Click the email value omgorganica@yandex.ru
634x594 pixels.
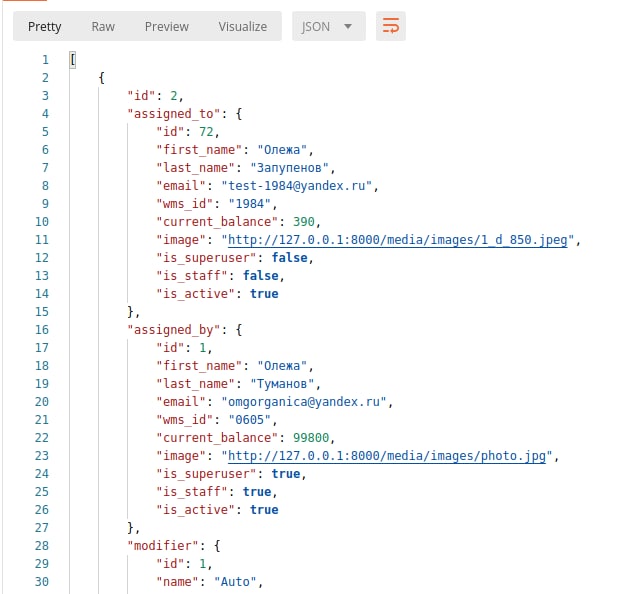pyautogui.click(x=304, y=402)
